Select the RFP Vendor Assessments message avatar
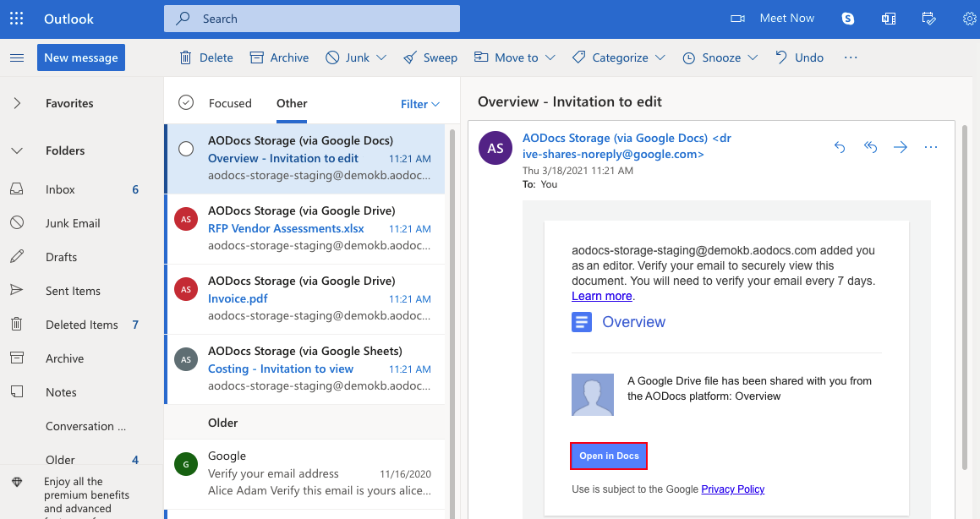This screenshot has height=519, width=980. tap(186, 219)
